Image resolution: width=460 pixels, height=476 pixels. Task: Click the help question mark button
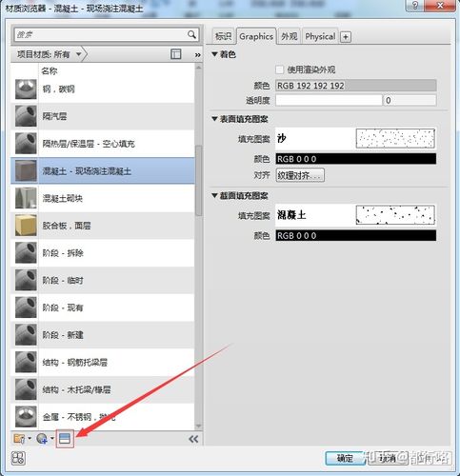[415, 6]
